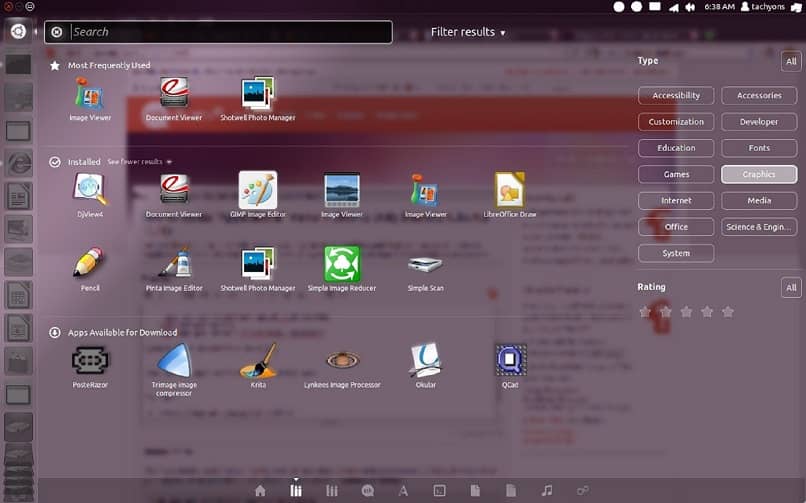The height and width of the screenshot is (503, 806).
Task: Select the highlighted Applications lens
Action: (x=296, y=491)
